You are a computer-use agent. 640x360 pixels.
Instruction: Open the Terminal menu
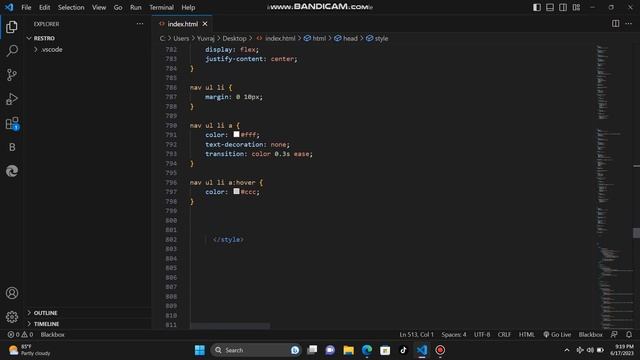(x=161, y=7)
